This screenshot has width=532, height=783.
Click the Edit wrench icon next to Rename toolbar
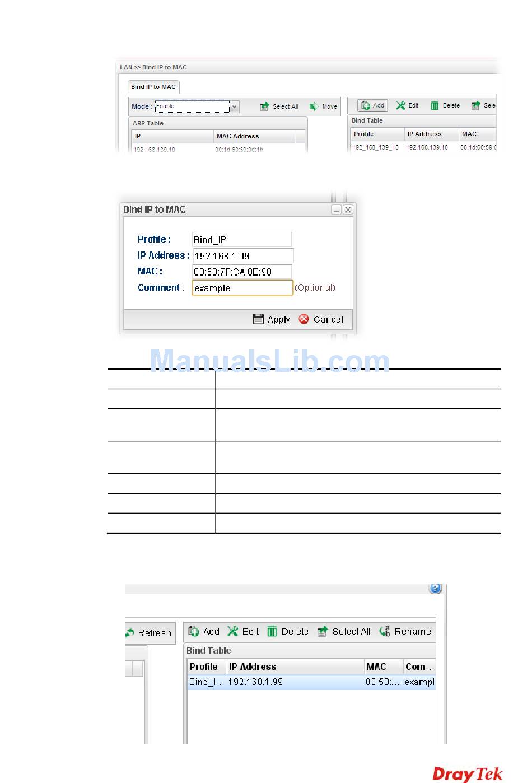[233, 631]
